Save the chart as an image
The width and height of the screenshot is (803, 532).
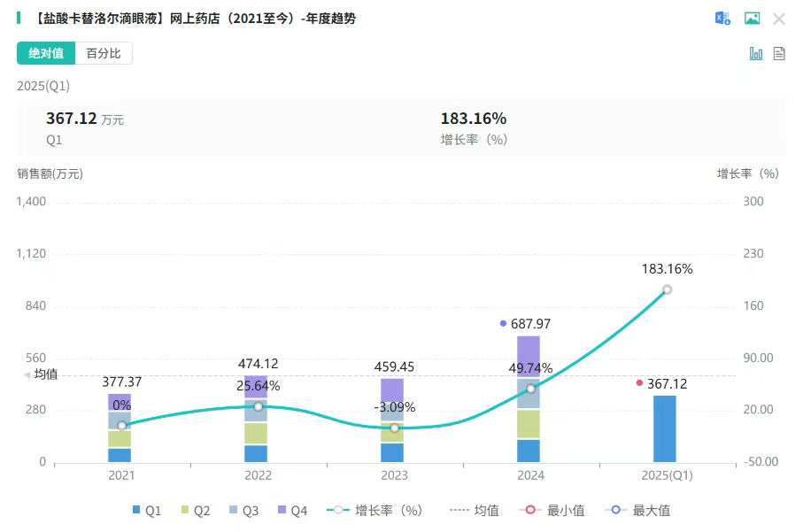click(x=752, y=19)
